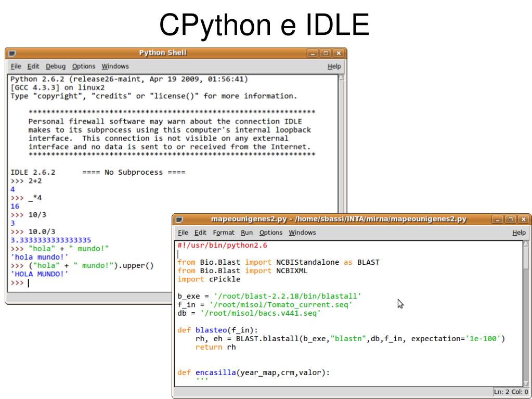Open Options menu in mapeounigenes2.py editor
532x399 pixels.
click(271, 233)
